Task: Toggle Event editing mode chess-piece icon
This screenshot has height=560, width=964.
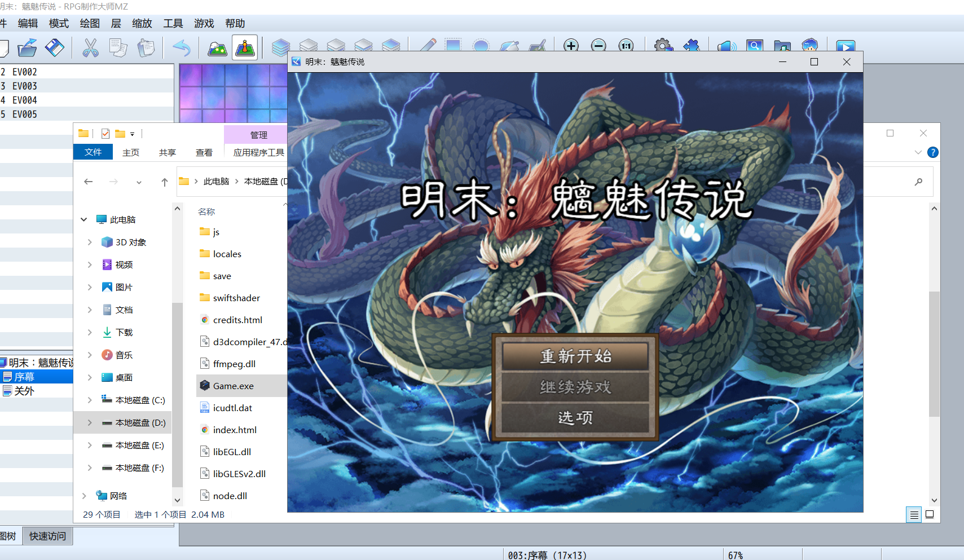Action: point(245,48)
